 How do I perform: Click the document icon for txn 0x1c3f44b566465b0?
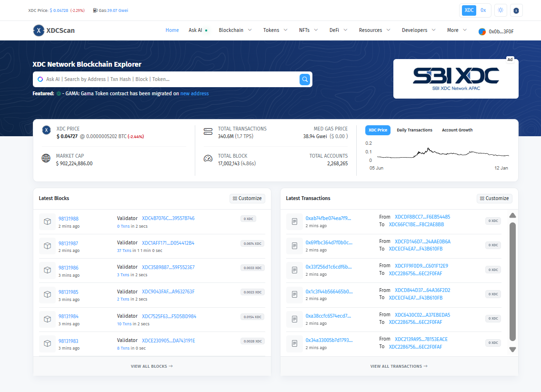point(294,294)
